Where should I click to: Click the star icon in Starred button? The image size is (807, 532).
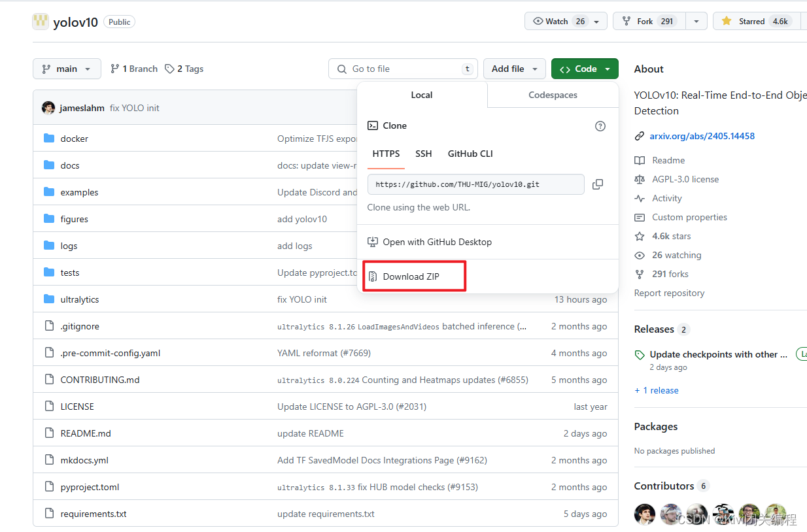tap(727, 21)
